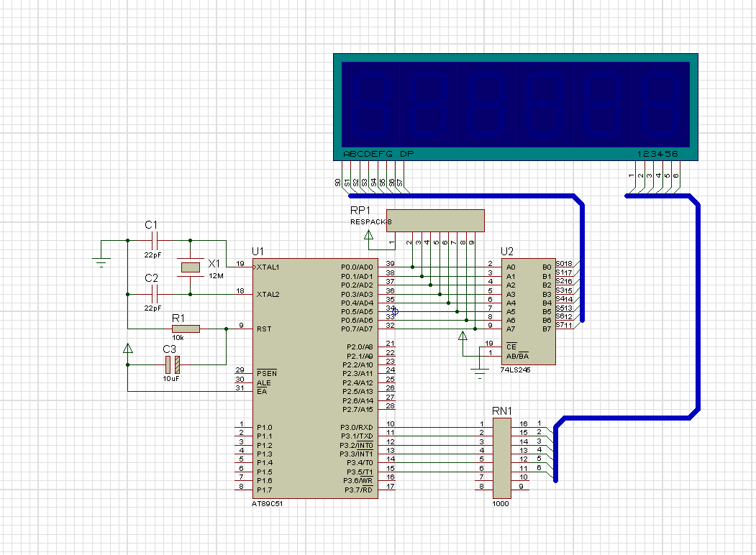Click the ground symbol below U2 CE pin
Image resolution: width=756 pixels, height=555 pixels.
[480, 374]
